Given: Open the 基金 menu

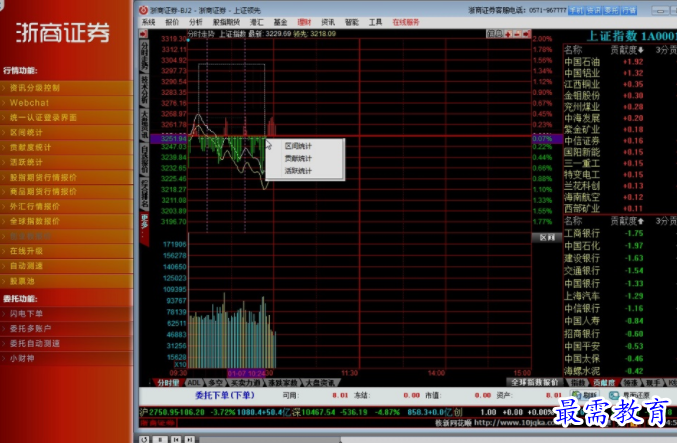Looking at the screenshot, I should (x=280, y=22).
